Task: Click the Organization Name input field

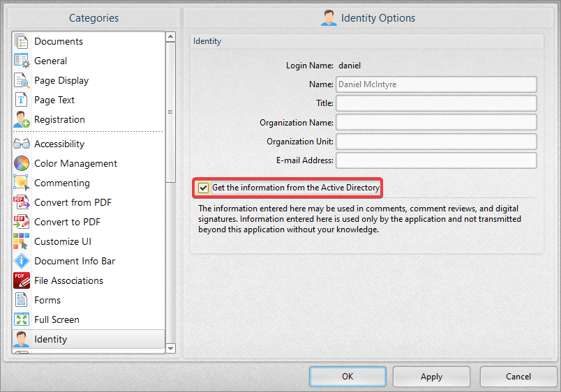Action: [436, 122]
